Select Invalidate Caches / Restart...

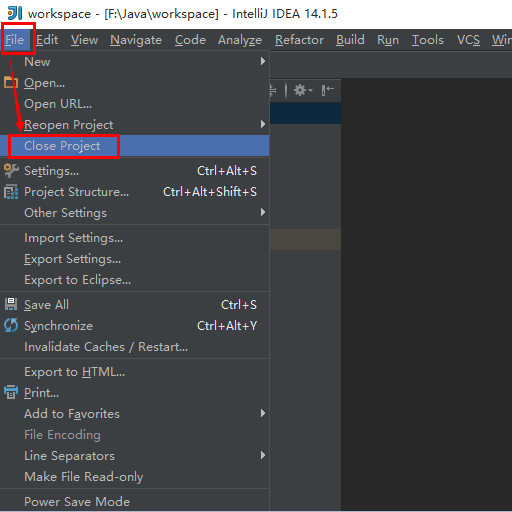tap(135, 347)
